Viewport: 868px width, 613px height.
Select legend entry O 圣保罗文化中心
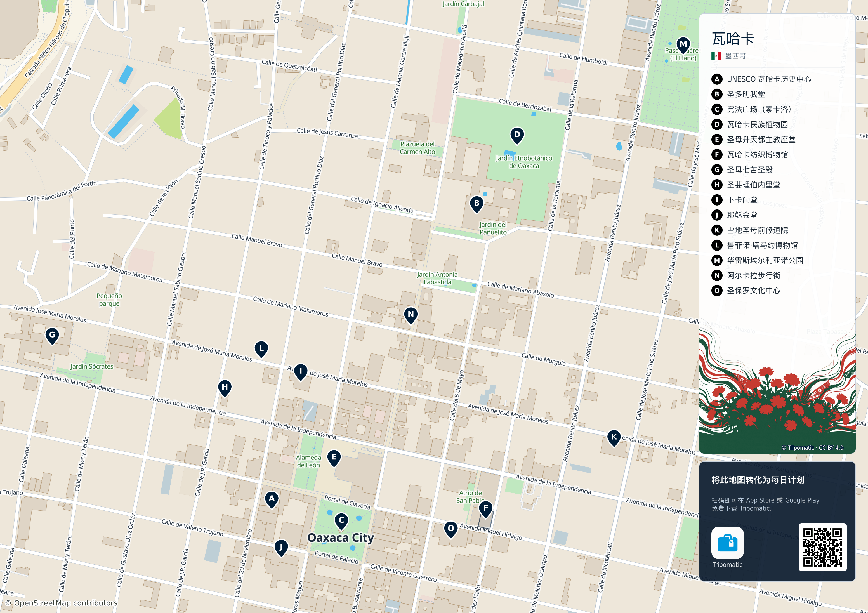(x=746, y=291)
